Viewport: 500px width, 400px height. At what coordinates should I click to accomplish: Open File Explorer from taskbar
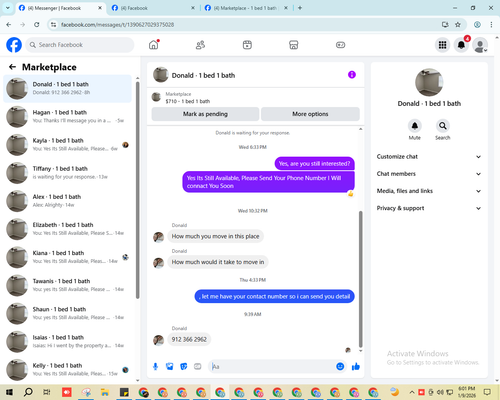pyautogui.click(x=105, y=392)
